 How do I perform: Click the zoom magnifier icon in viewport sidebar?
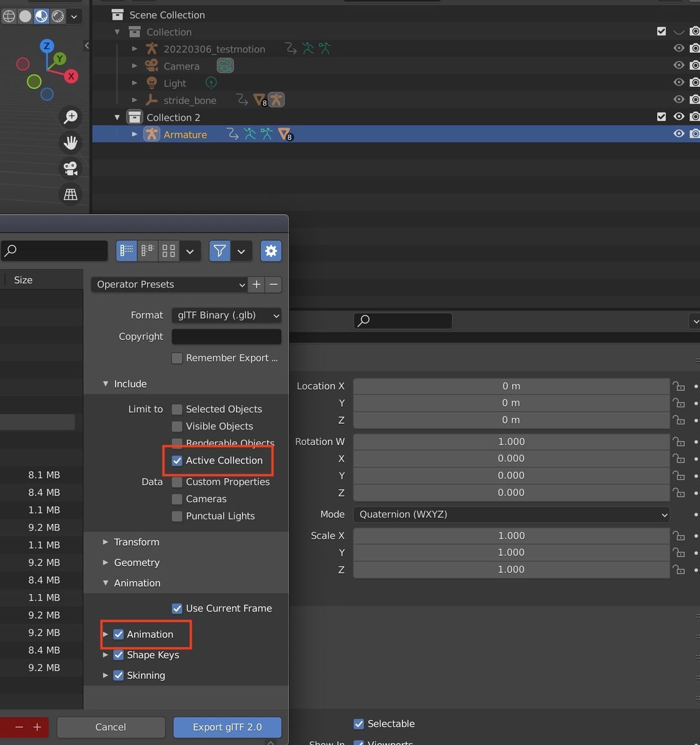[x=70, y=116]
